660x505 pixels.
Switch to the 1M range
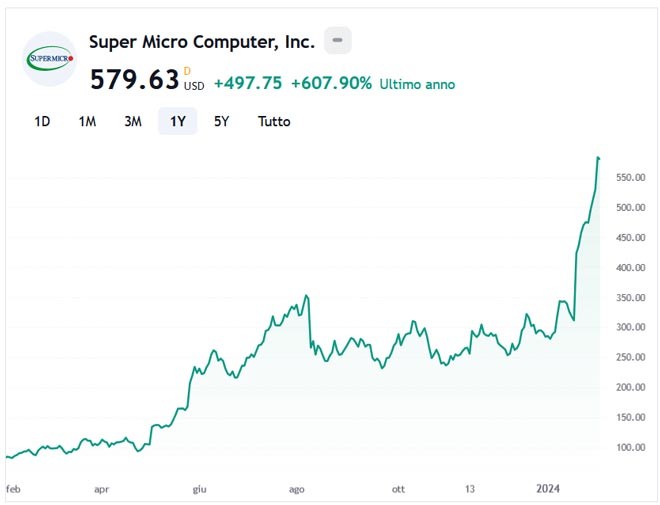pos(87,122)
